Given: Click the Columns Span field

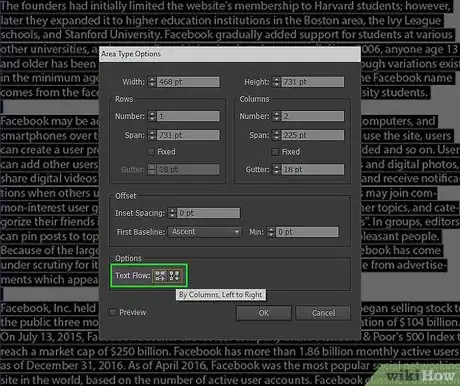Looking at the screenshot, I should [x=312, y=135].
